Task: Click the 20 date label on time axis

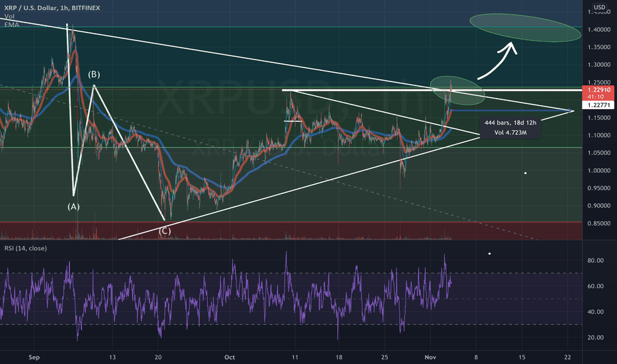Action: (158, 357)
